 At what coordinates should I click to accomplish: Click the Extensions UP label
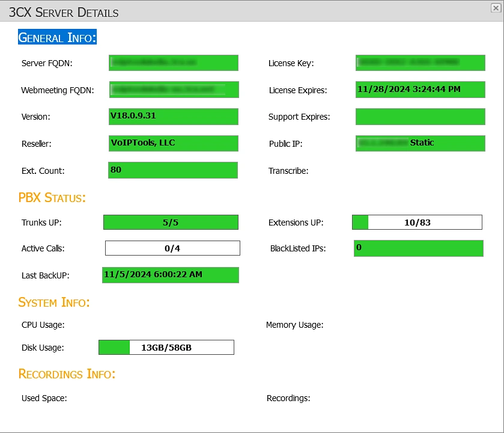(x=296, y=223)
